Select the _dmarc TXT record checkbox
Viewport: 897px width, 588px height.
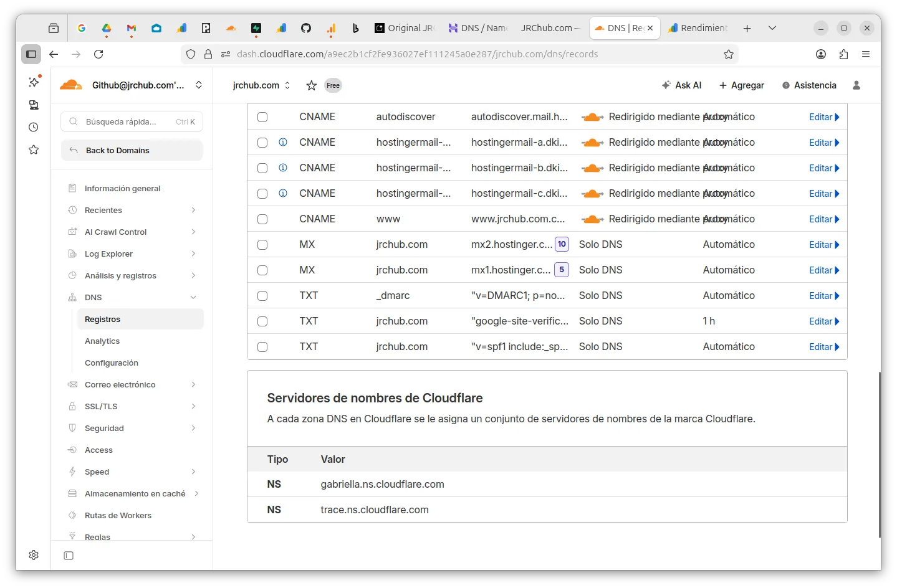click(262, 296)
